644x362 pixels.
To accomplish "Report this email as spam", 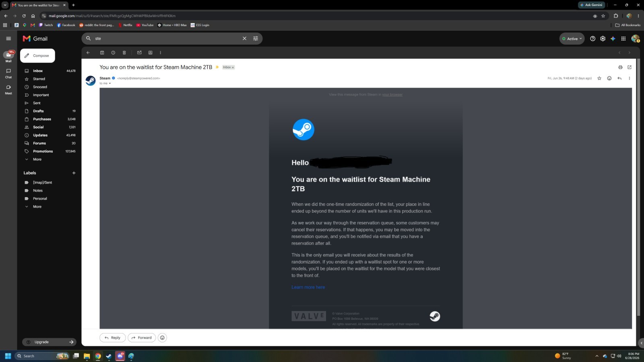I will coord(113,53).
